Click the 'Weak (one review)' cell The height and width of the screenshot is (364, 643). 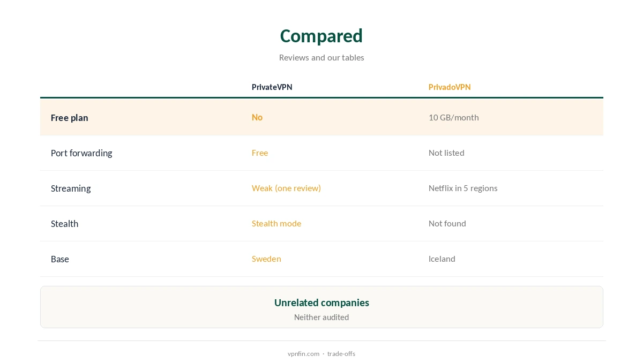coord(286,188)
